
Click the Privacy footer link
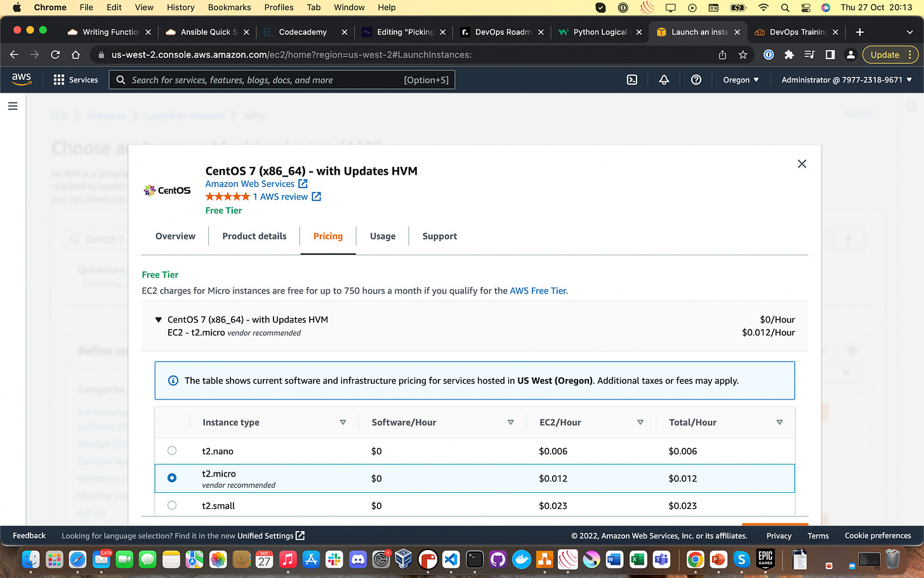coord(779,535)
